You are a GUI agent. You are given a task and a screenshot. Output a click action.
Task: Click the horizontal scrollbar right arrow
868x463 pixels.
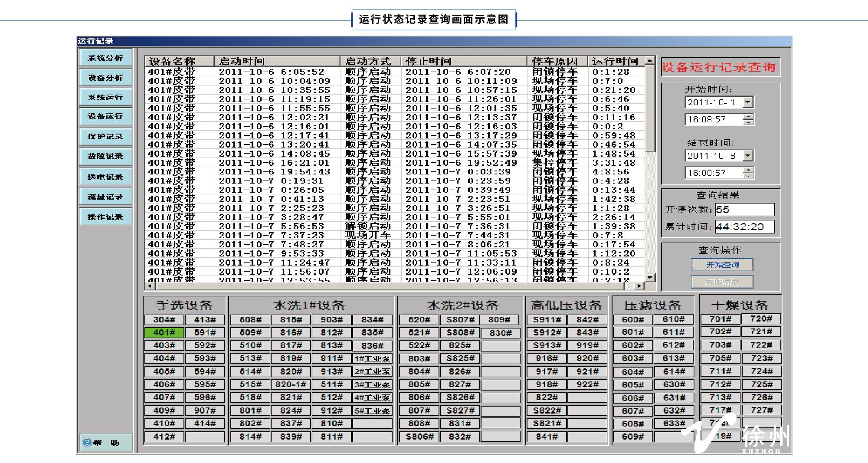639,286
